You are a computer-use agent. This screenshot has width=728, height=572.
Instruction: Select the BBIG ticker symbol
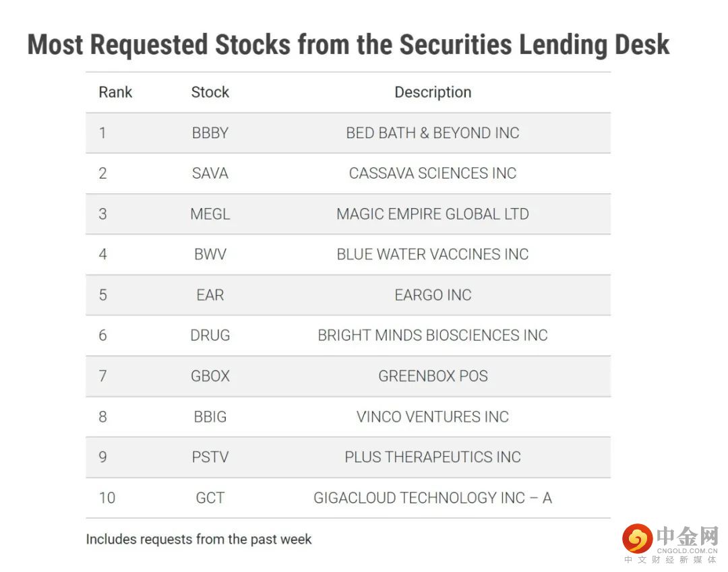[210, 417]
